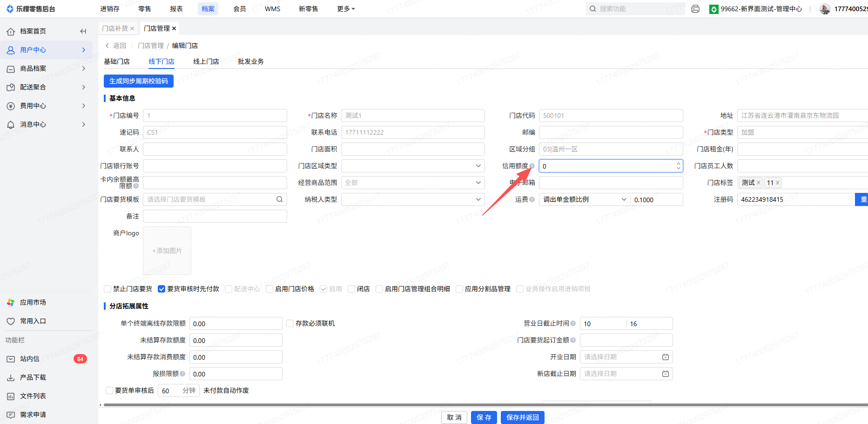
Task: Click the 商品档案 sidebar icon
Action: tap(11, 68)
